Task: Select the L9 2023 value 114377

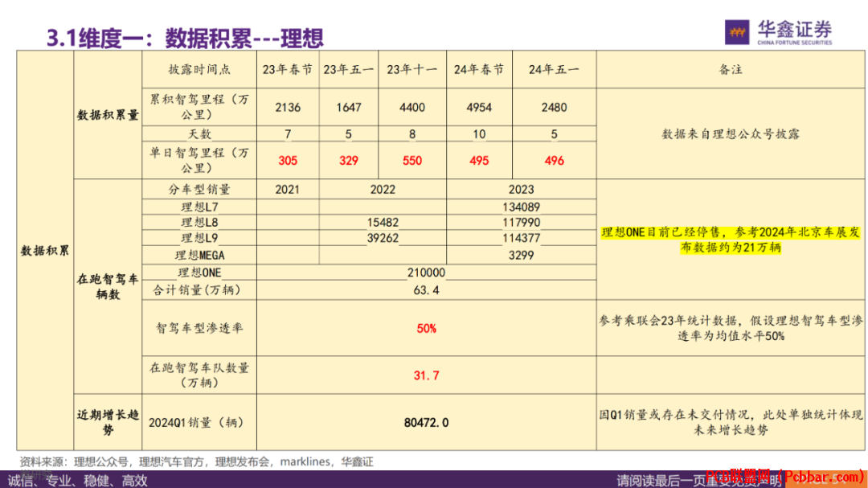Action: click(522, 238)
